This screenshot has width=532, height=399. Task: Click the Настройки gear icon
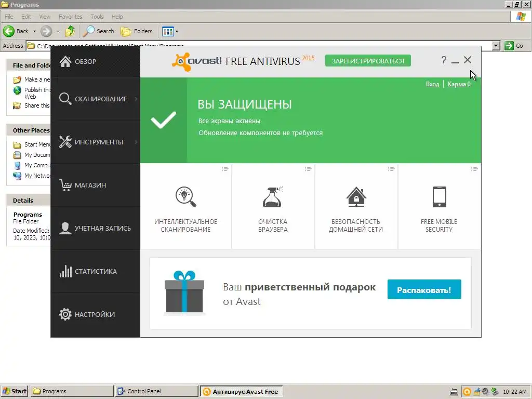[x=65, y=314]
